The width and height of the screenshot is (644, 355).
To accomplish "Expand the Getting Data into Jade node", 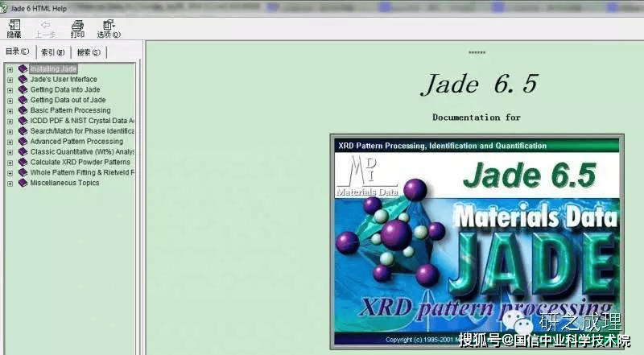I will tap(10, 90).
